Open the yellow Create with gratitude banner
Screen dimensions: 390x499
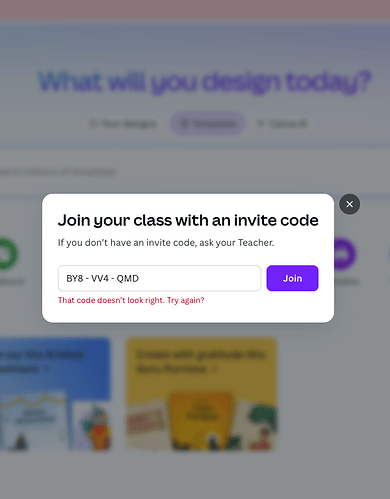[201, 394]
